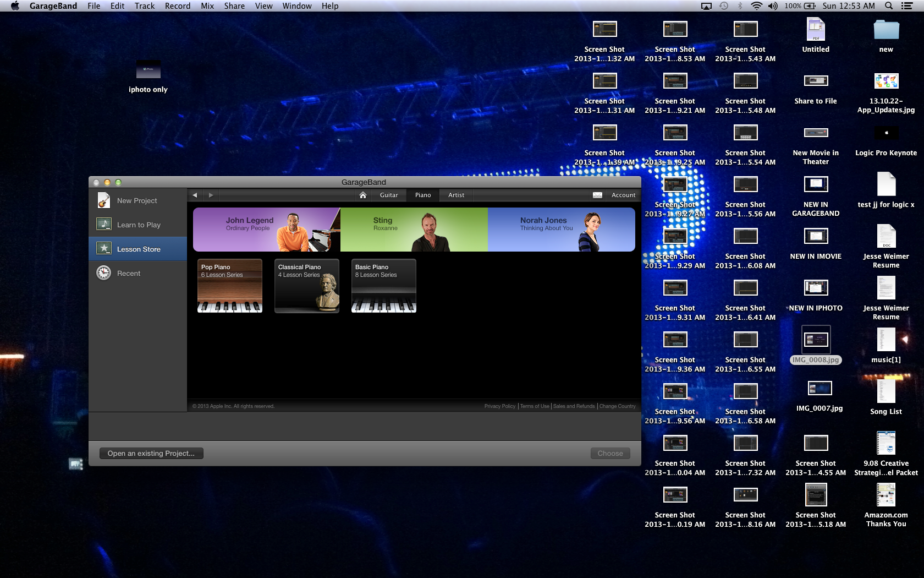Open John Legend Ordinary People banner
Screen dimensions: 924x578
[267, 230]
